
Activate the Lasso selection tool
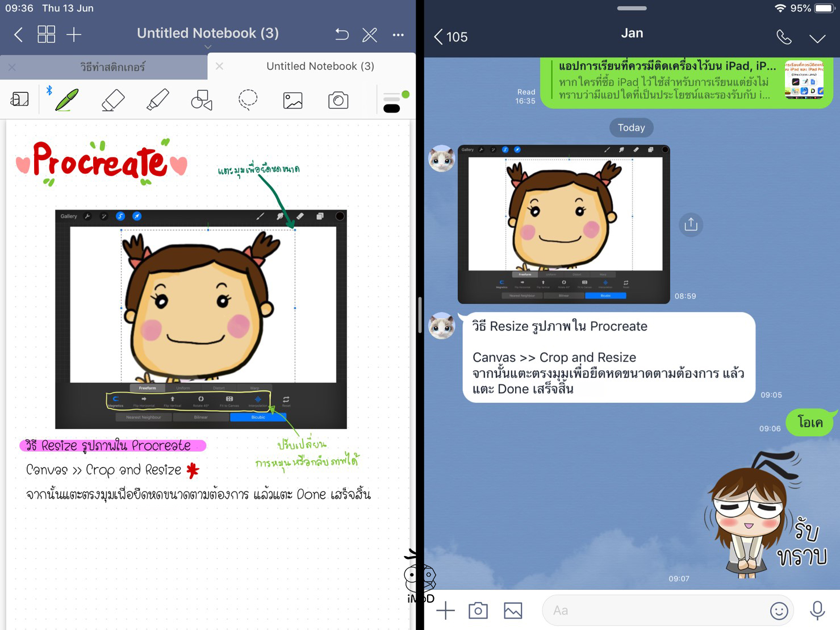[248, 100]
